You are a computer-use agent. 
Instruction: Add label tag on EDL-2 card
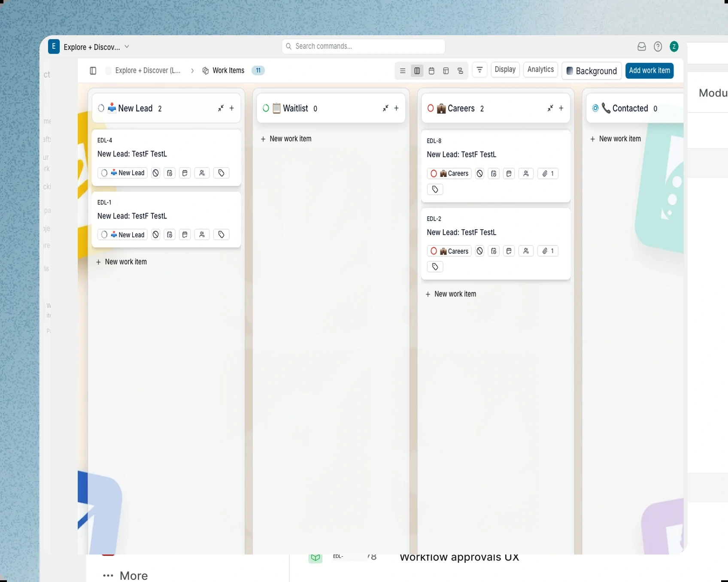pos(435,267)
